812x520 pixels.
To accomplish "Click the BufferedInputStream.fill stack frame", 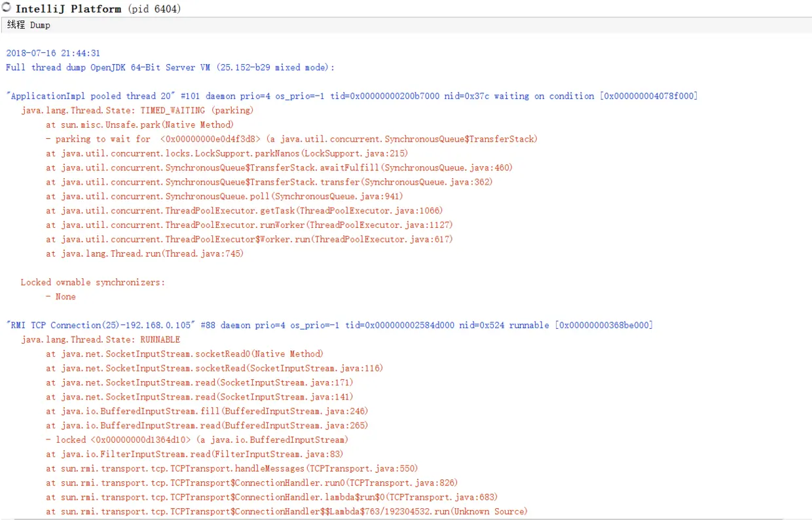I will tap(207, 412).
